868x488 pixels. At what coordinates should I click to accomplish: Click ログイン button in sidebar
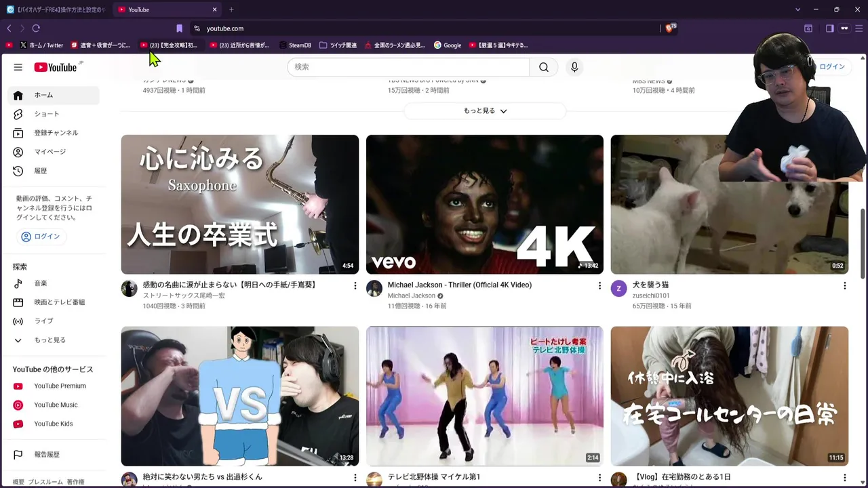point(41,237)
